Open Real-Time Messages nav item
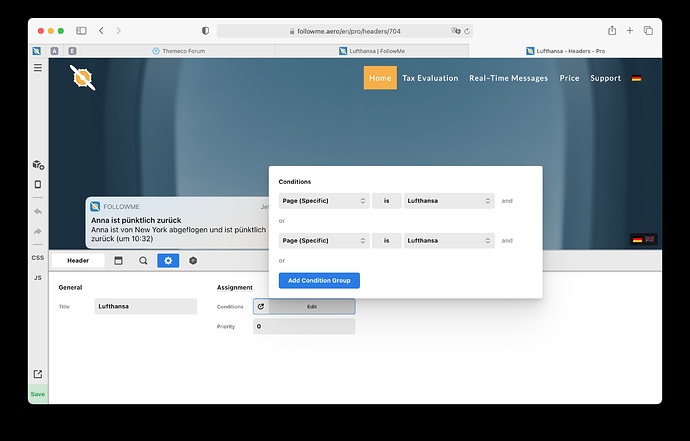The image size is (690, 441). pos(509,78)
